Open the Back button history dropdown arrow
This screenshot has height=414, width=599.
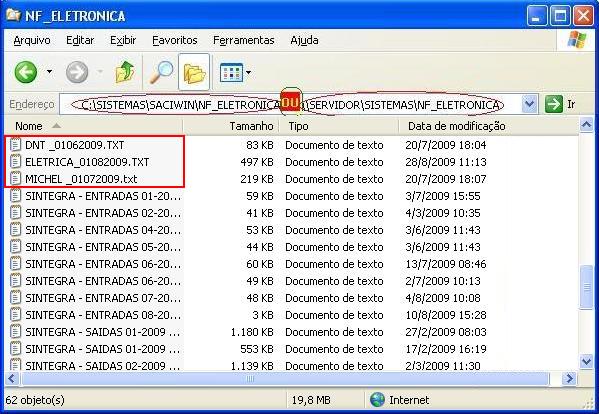[x=49, y=71]
